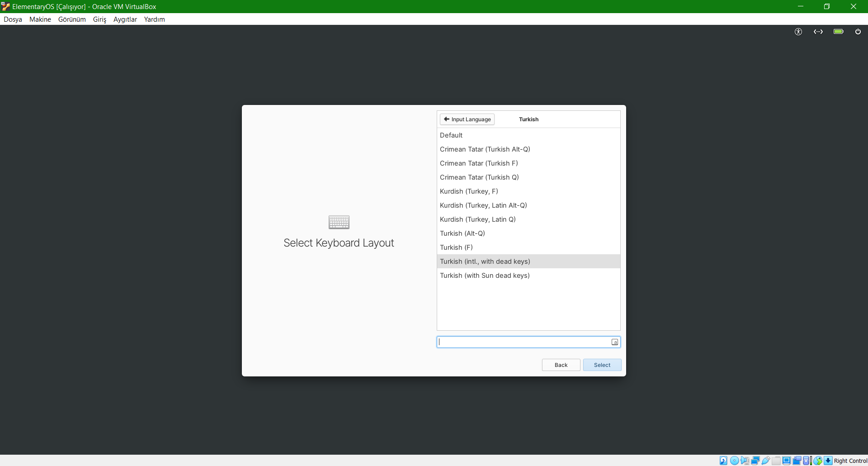The height and width of the screenshot is (466, 868).
Task: Restore the VirtualBox window size
Action: [827, 6]
